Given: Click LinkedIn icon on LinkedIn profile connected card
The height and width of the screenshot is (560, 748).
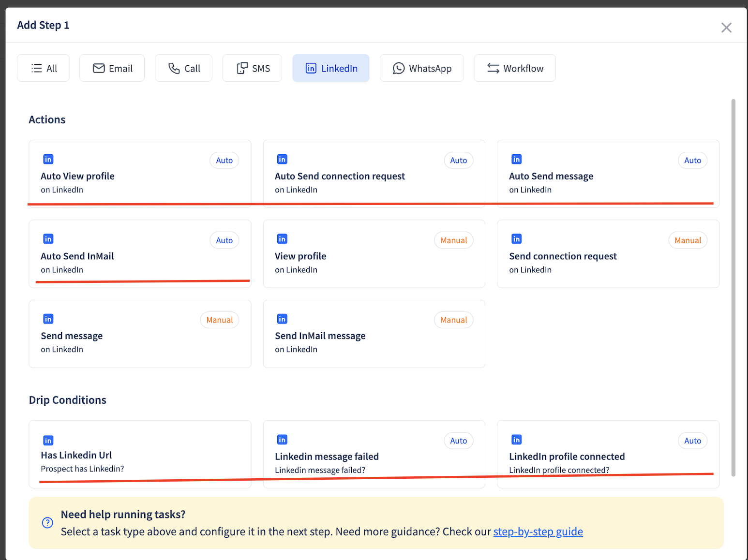Looking at the screenshot, I should 516,440.
